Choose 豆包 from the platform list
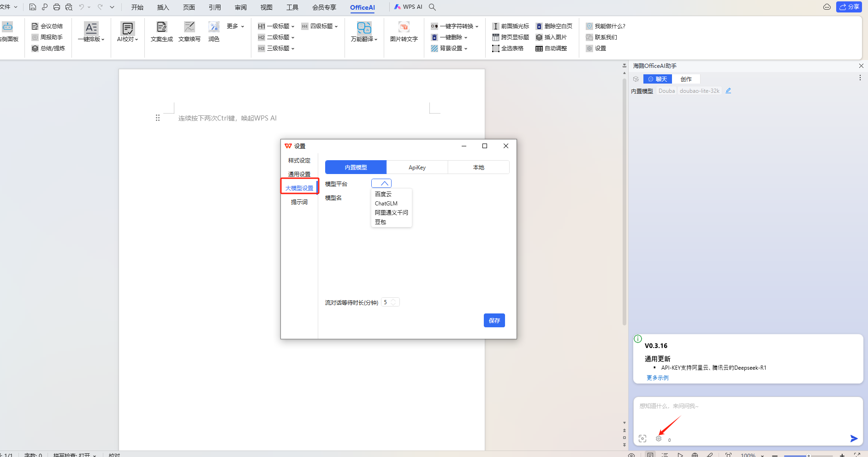Image resolution: width=868 pixels, height=457 pixels. click(392, 222)
